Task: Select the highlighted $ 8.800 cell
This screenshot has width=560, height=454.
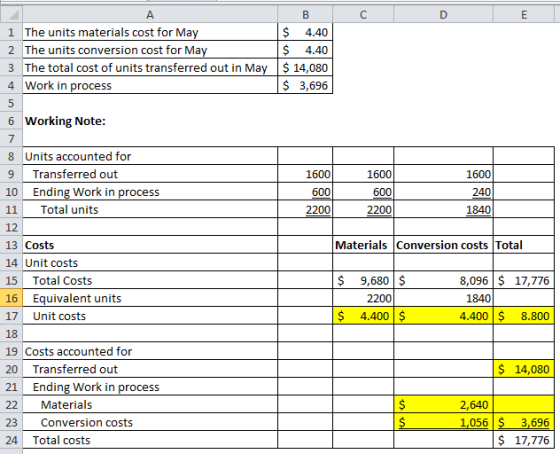Action: 524,316
